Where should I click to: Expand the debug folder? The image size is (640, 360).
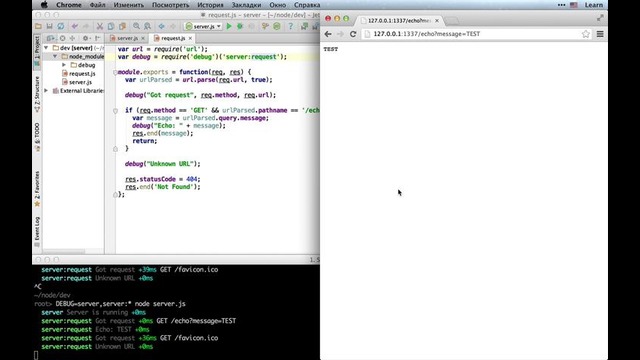pos(64,65)
